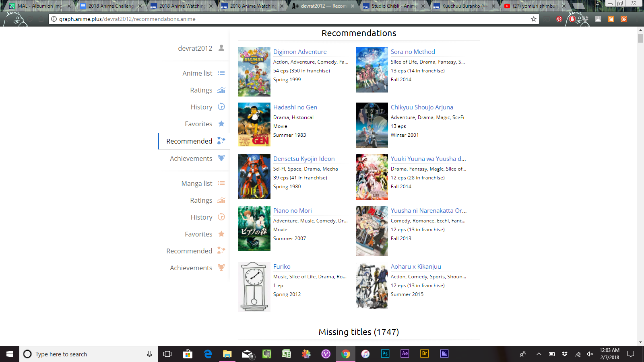This screenshot has width=644, height=362.
Task: Click the Hadashi no Gen title link
Action: coord(295,107)
